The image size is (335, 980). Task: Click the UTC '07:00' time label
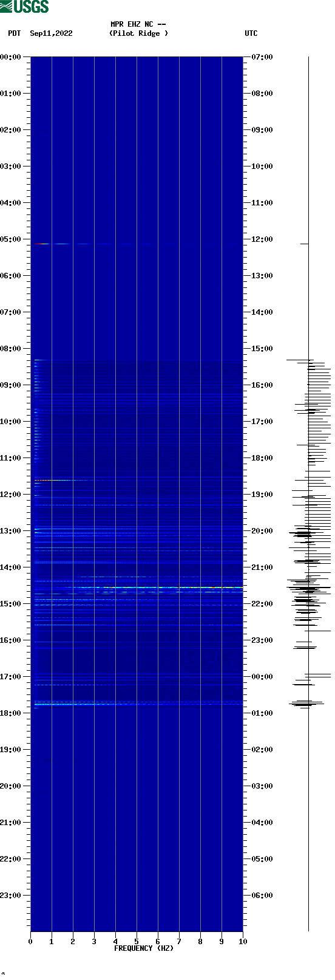click(x=262, y=57)
